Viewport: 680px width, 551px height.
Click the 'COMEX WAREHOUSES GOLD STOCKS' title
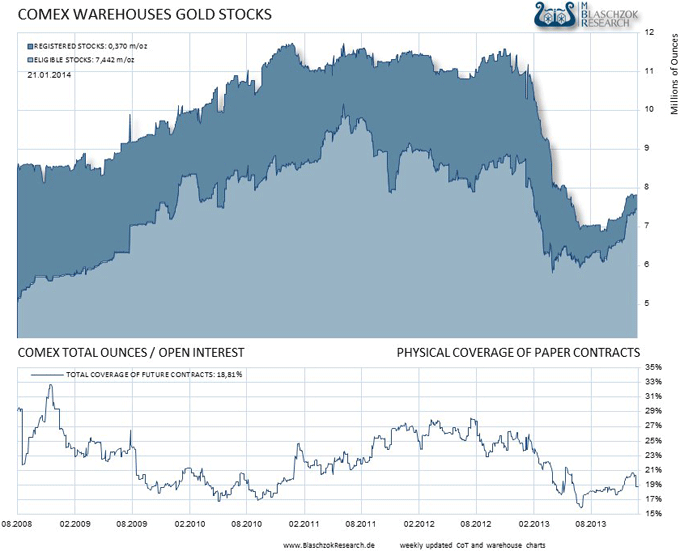click(144, 14)
